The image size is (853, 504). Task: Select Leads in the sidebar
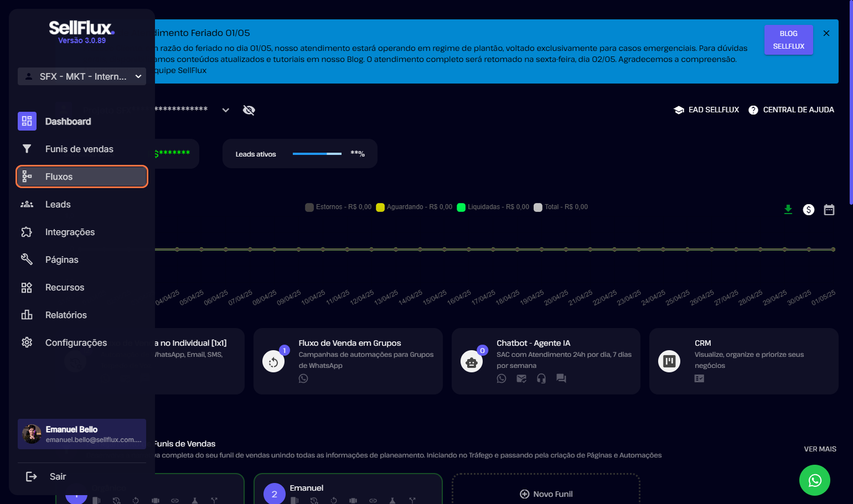[82, 204]
